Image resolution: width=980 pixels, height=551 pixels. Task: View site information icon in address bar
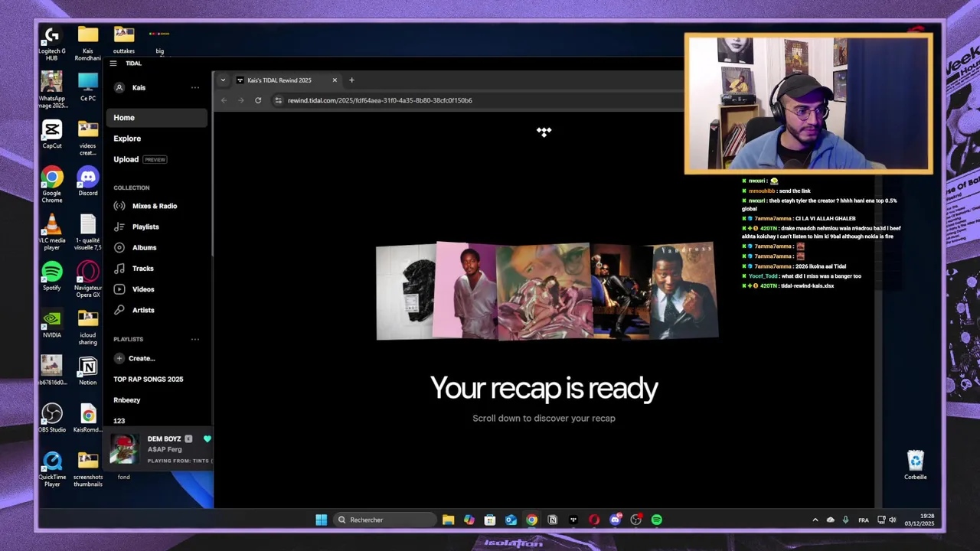pyautogui.click(x=279, y=100)
